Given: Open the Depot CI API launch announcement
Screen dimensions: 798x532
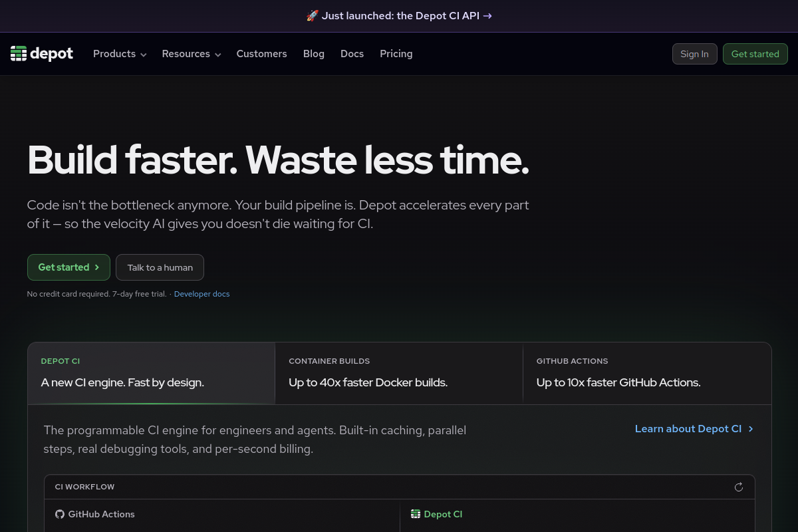Looking at the screenshot, I should tap(399, 16).
